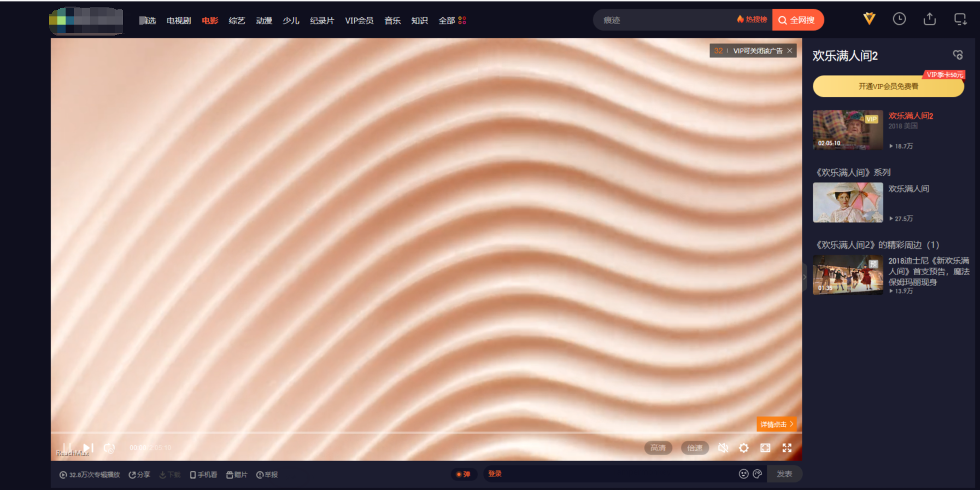Open the 倍速 playback speed menu
Screen dimensions: 980x490
pyautogui.click(x=695, y=448)
